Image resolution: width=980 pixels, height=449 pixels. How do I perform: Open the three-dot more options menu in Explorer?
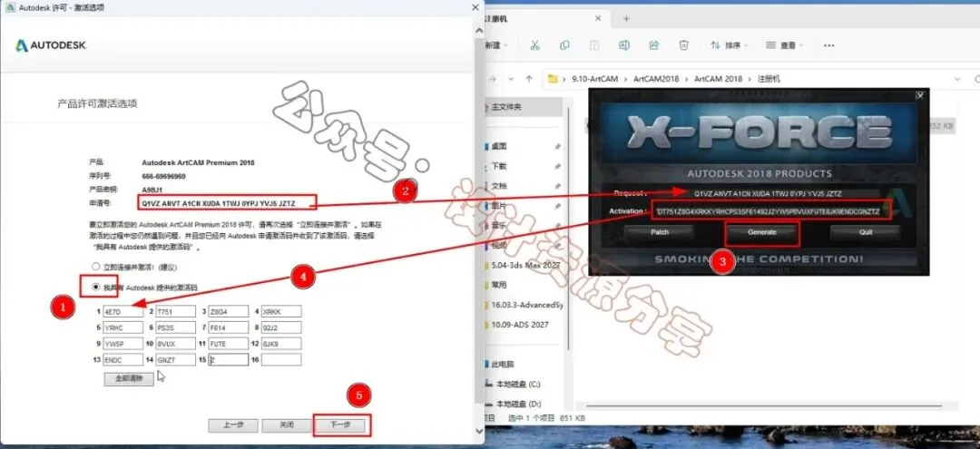point(828,45)
